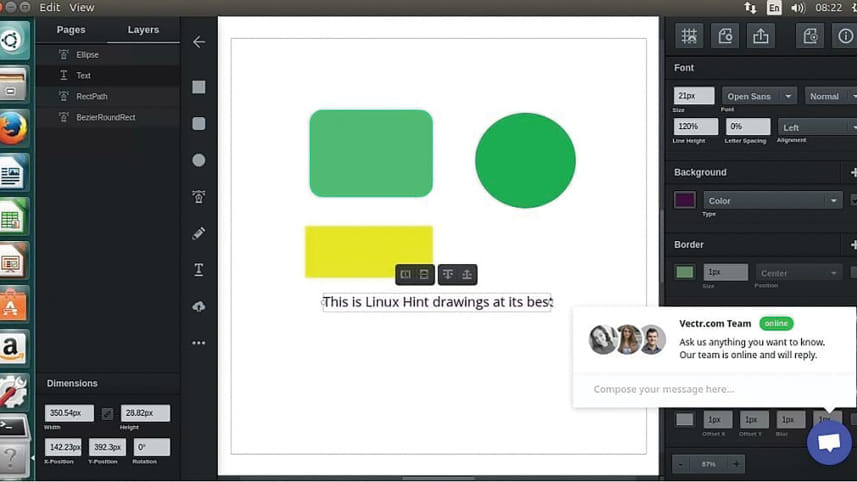Select the Text tool in the toolbar
The height and width of the screenshot is (482, 857).
(199, 270)
